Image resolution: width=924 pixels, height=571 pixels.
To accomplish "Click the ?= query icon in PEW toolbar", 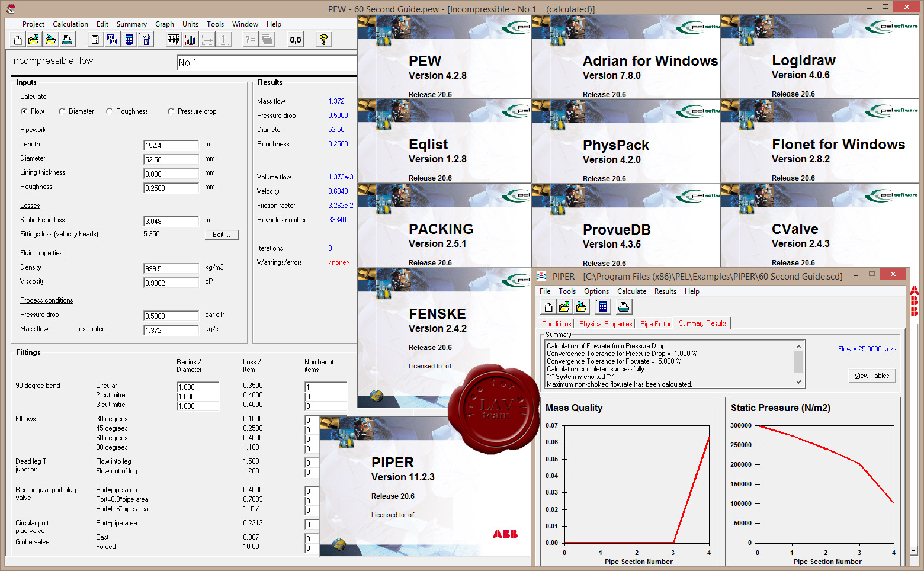I will (250, 40).
